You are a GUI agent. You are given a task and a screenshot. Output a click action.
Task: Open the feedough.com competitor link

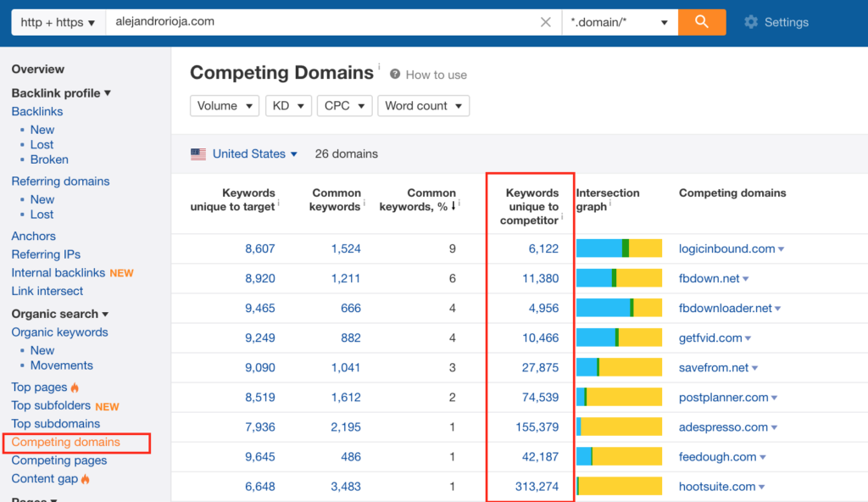tap(717, 457)
